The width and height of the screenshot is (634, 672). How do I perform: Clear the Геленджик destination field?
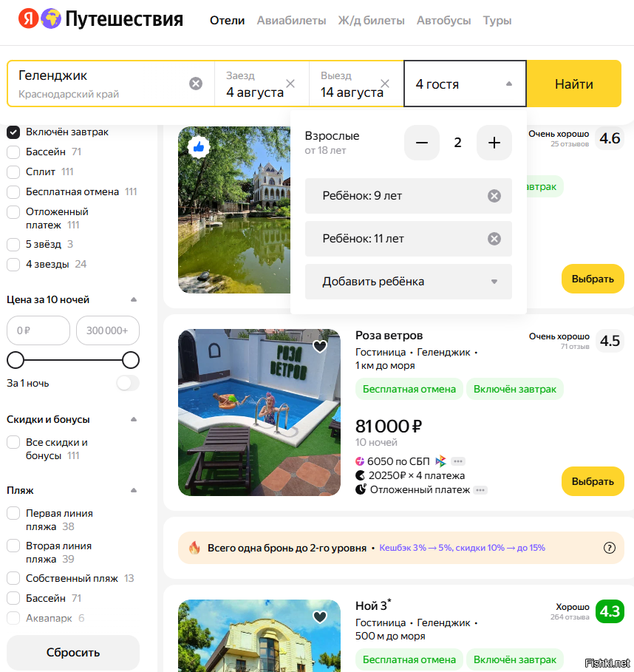click(x=196, y=84)
